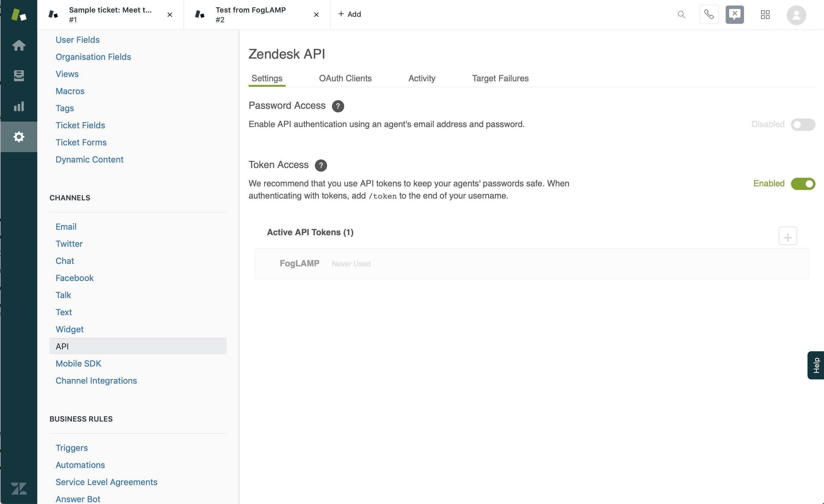
Task: Open the profile avatar menu
Action: 796,15
